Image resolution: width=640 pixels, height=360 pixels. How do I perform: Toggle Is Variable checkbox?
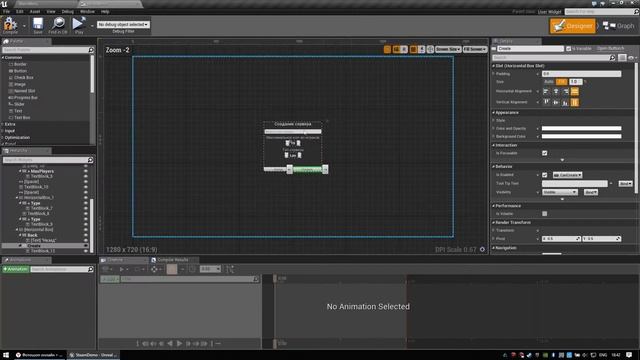tap(569, 49)
